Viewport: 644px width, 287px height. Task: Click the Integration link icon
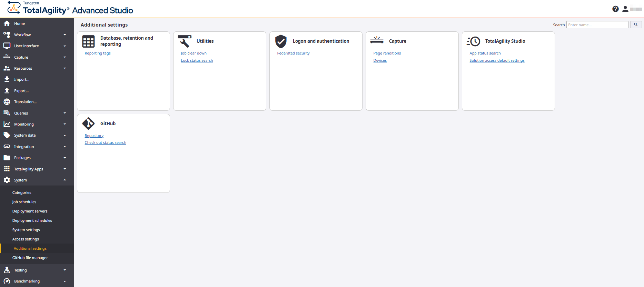pos(7,146)
